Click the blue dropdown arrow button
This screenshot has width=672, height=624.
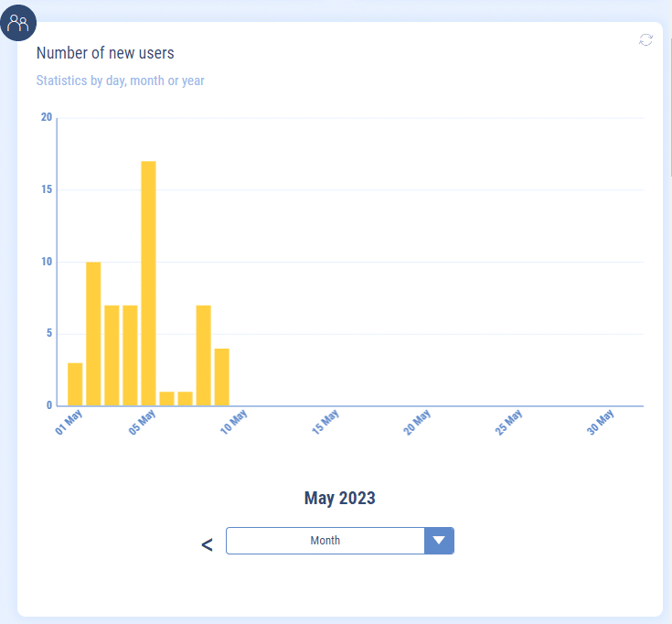coord(439,541)
